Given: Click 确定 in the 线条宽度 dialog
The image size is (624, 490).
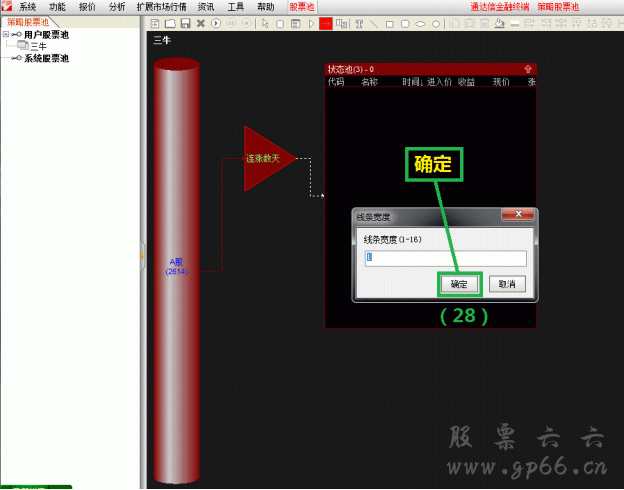Looking at the screenshot, I should point(459,284).
